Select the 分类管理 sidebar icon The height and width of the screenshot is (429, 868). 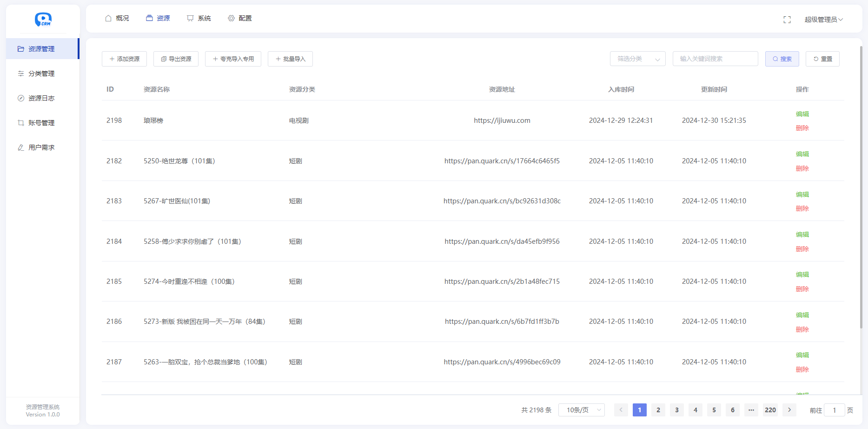[20, 74]
